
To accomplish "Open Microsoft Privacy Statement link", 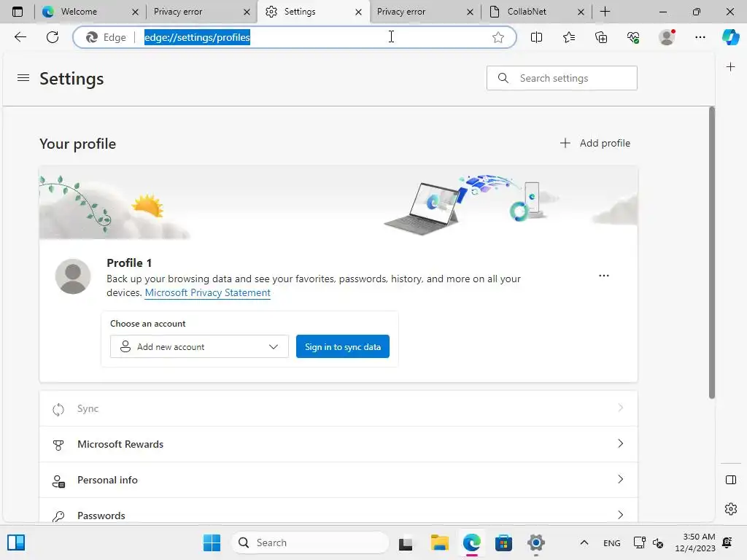I will coord(208,292).
